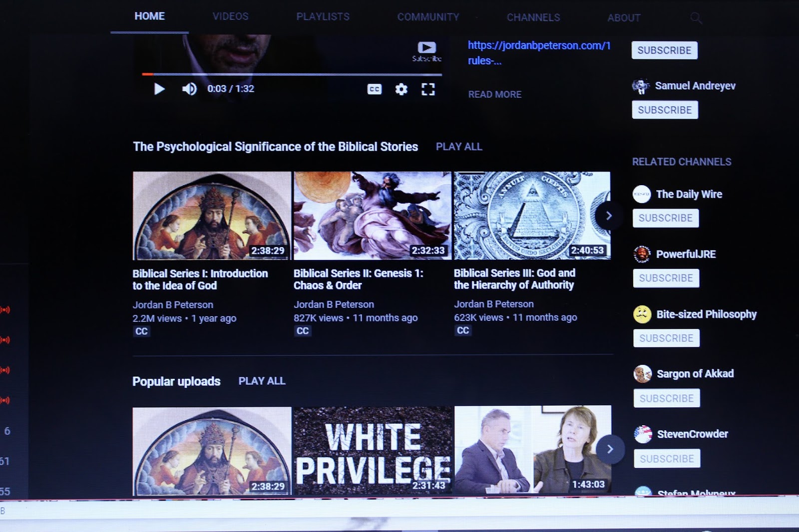Open the PowerfulJRE channel avatar

coord(642,254)
